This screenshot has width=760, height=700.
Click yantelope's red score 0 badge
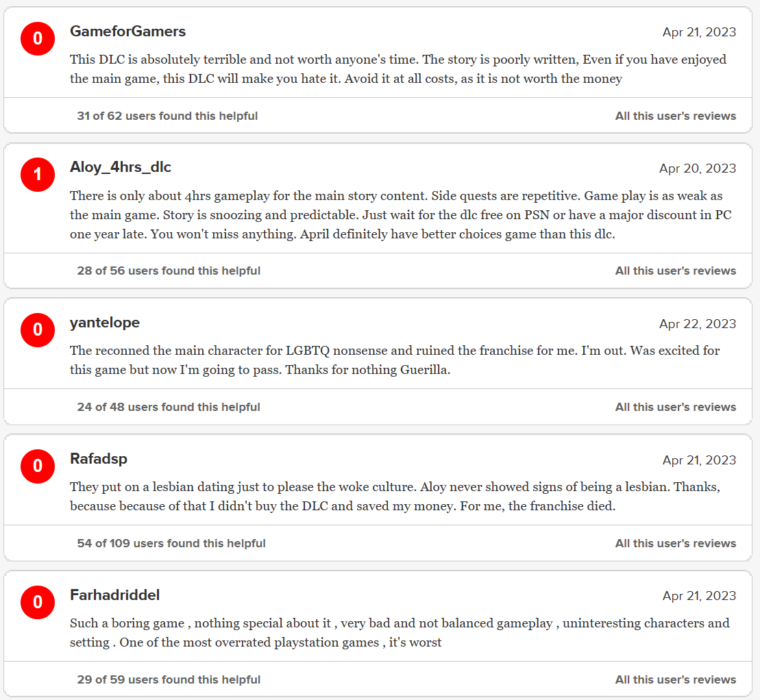(38, 330)
